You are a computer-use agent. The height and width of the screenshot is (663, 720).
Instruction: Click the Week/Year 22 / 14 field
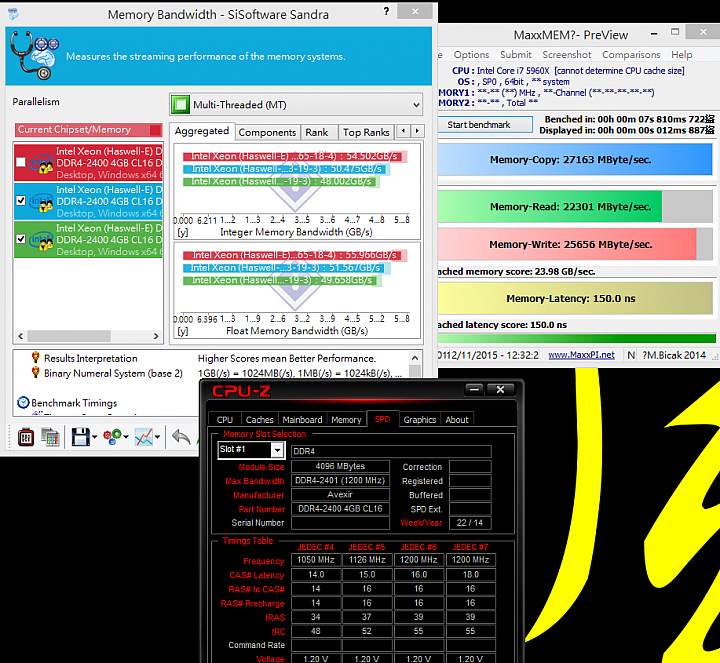(x=470, y=523)
